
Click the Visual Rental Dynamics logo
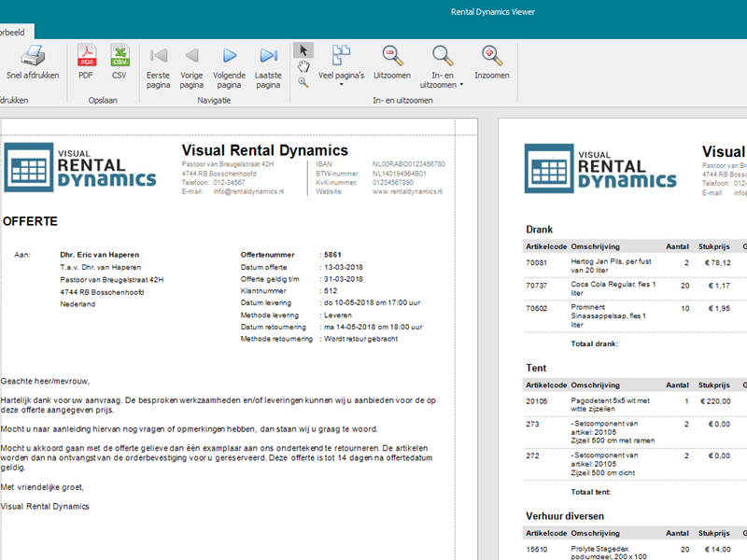coord(80,167)
